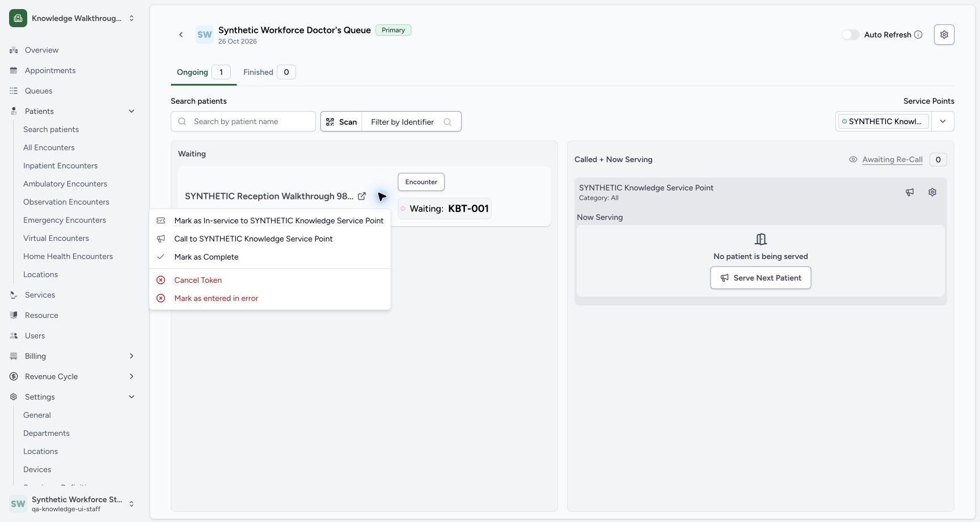Click the green facility logo icon
The image size is (980, 522).
[18, 18]
